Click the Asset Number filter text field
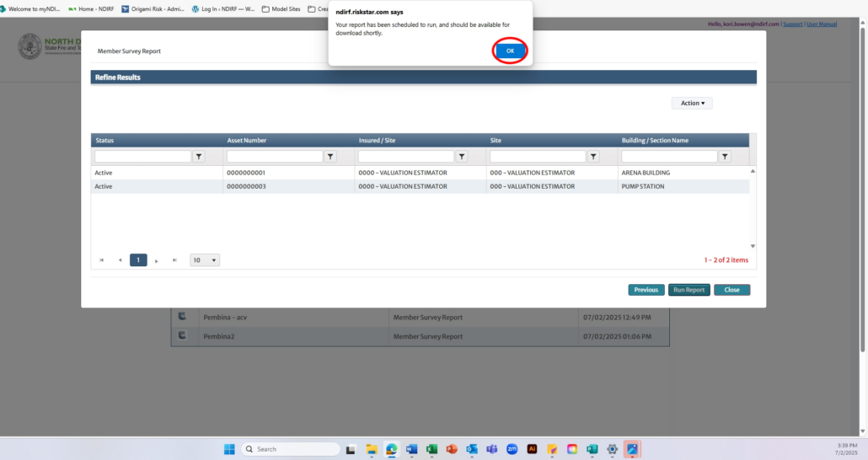This screenshot has width=868, height=460. pos(275,157)
